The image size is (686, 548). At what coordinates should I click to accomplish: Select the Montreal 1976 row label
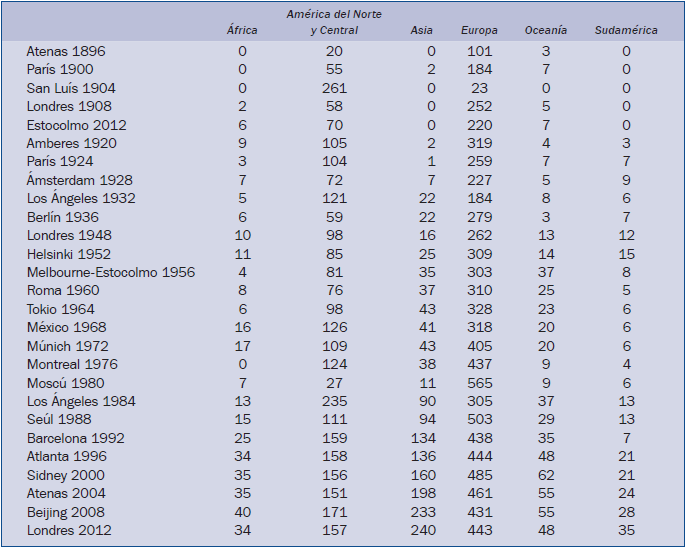pyautogui.click(x=74, y=364)
